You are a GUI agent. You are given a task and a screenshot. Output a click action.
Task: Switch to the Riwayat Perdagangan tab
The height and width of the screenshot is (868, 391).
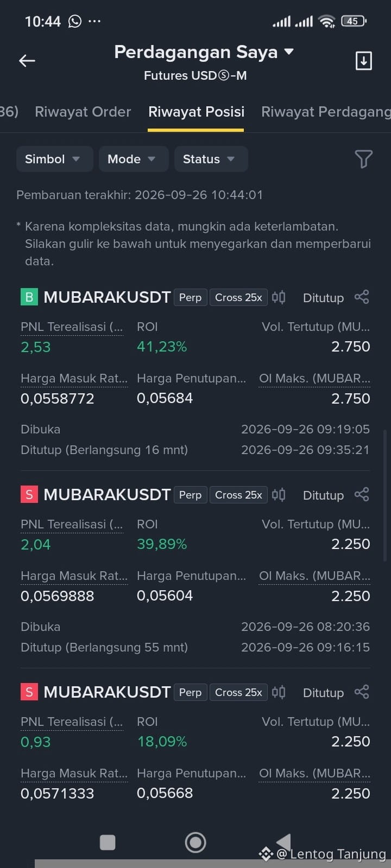326,112
